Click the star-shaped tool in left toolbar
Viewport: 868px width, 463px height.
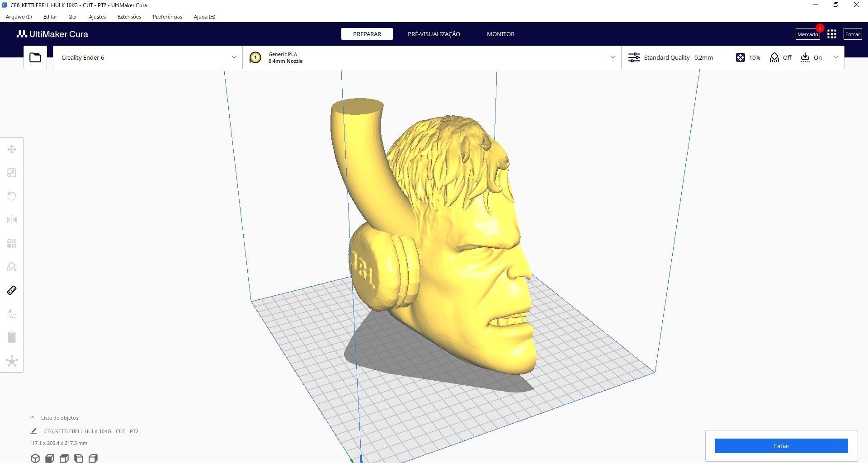(x=12, y=361)
